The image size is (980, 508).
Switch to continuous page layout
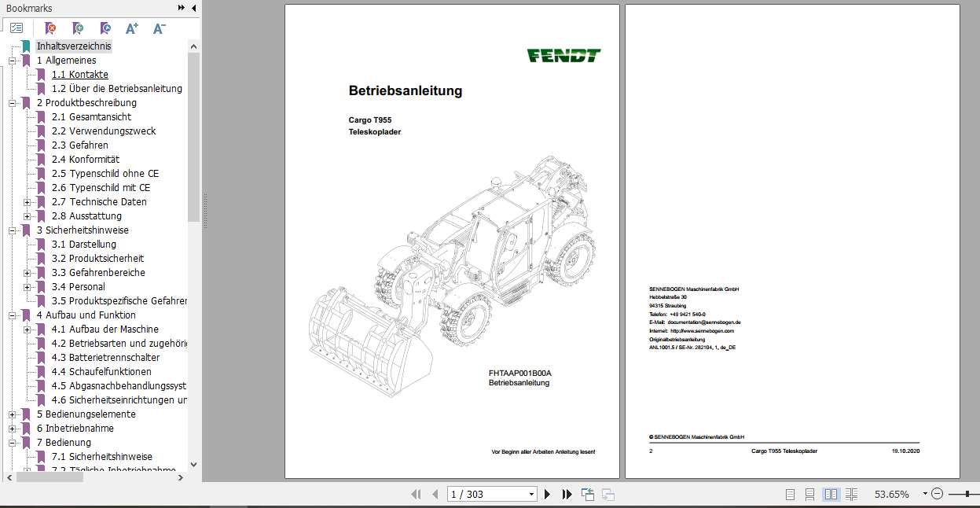[810, 495]
